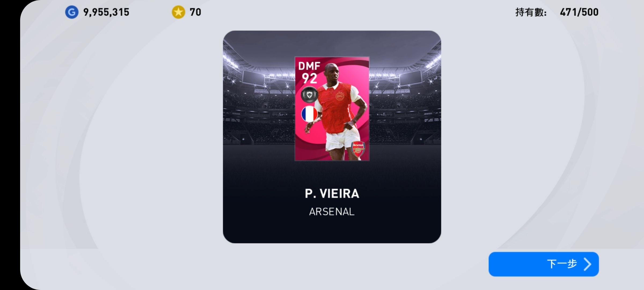This screenshot has height=290, width=644.
Task: Click the 下一步 next step button
Action: pyautogui.click(x=544, y=264)
